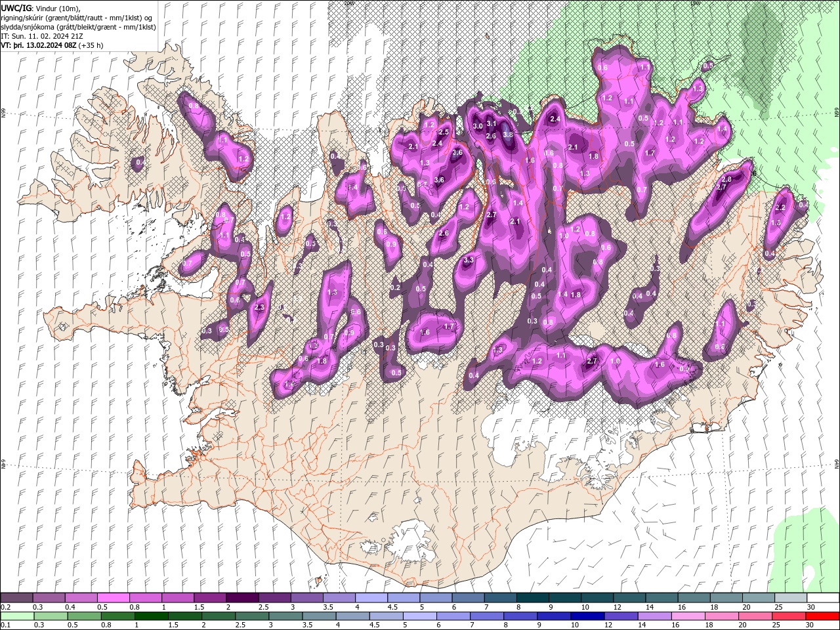Click the '0.2' label in the upper legend
The height and width of the screenshot is (630, 840).
click(x=5, y=607)
